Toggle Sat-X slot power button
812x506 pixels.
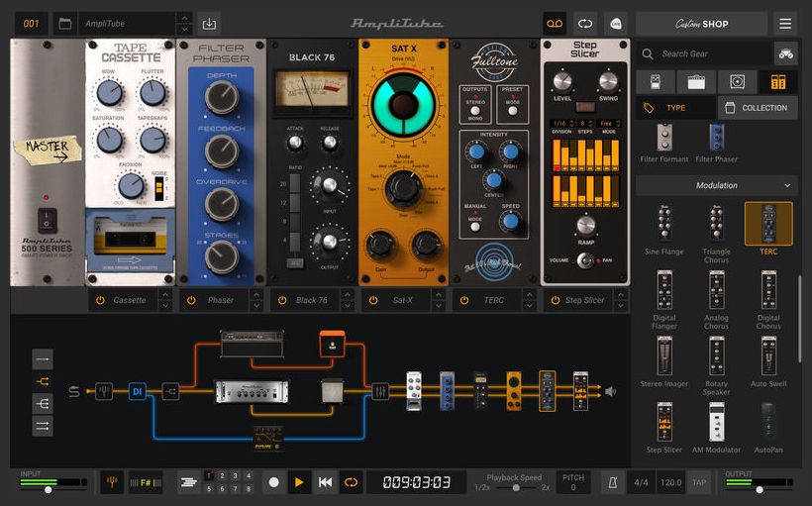pos(373,300)
